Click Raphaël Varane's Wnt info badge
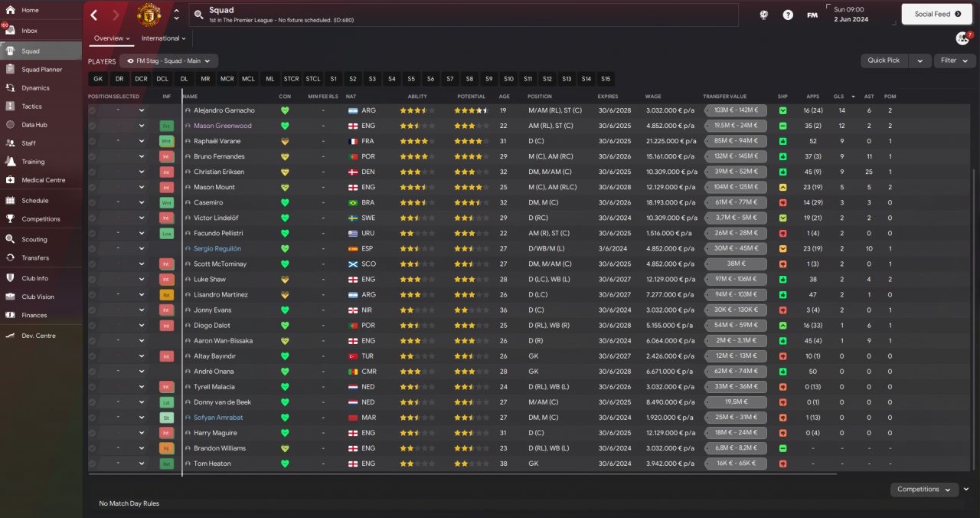The height and width of the screenshot is (518, 980). click(166, 141)
